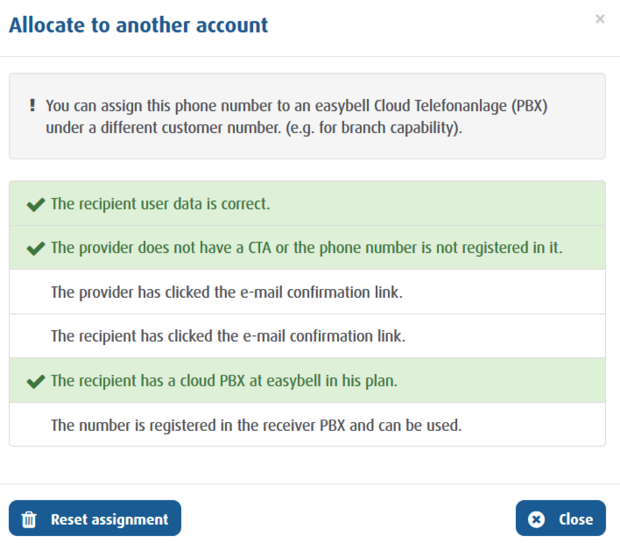The height and width of the screenshot is (543, 620).
Task: Click the trash icon on Reset assignment
Action: click(29, 519)
